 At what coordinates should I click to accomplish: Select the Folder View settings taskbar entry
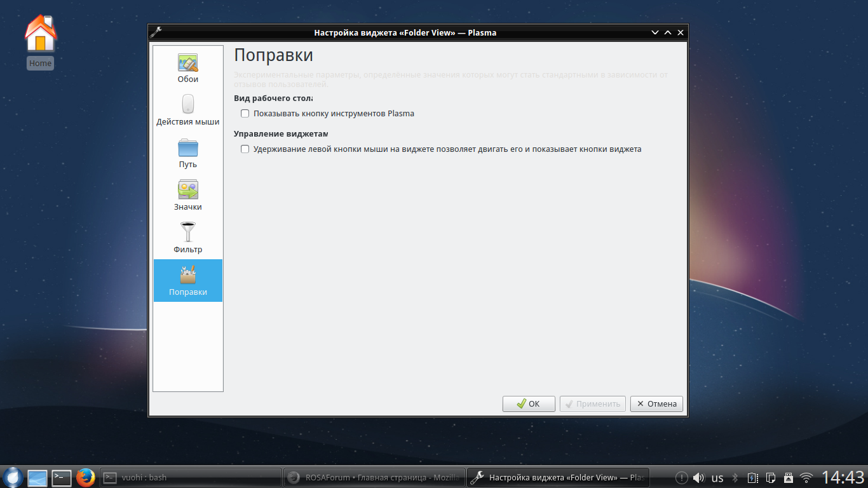[557, 477]
